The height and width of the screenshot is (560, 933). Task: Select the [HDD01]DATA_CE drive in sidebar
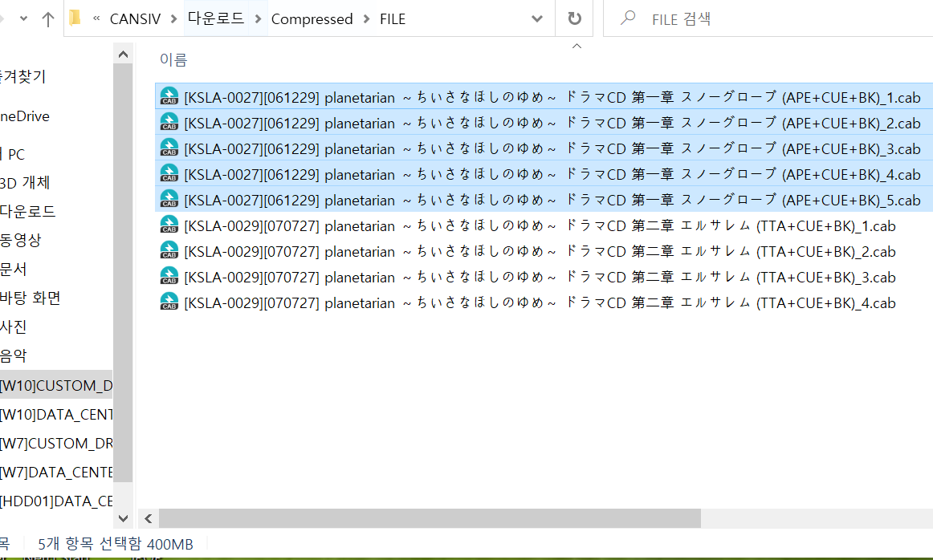tap(56, 501)
